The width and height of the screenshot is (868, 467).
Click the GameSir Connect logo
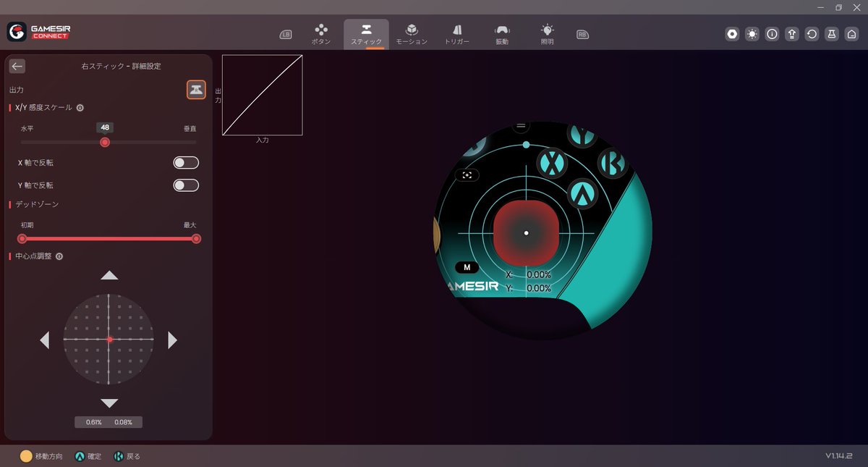pos(39,32)
